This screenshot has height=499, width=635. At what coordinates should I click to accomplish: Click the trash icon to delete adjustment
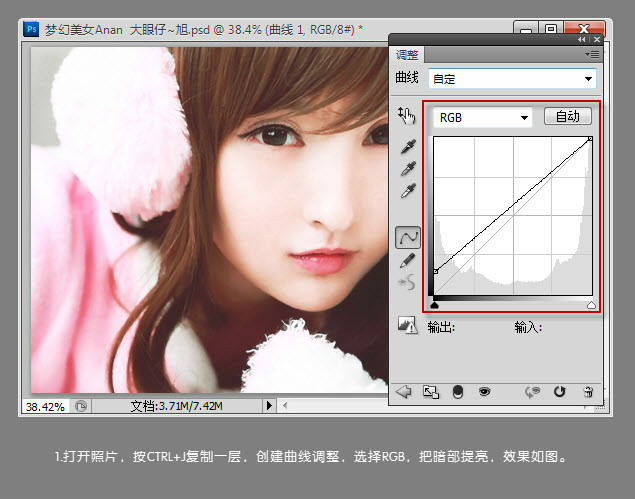point(588,392)
